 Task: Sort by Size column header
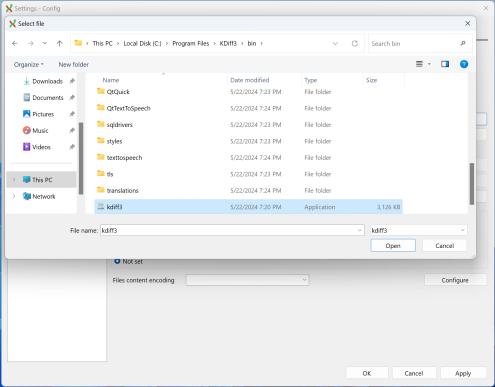(371, 80)
